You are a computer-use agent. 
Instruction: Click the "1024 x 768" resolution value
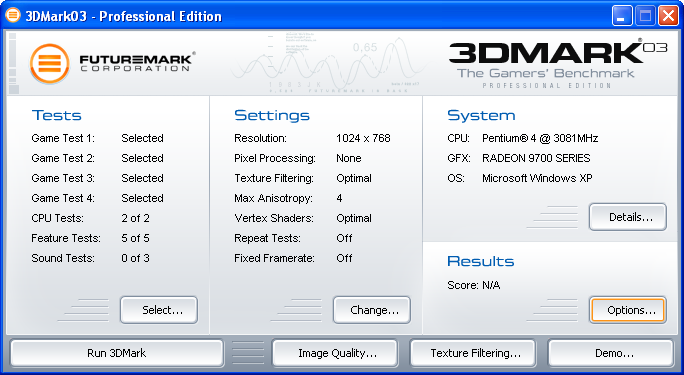(363, 138)
